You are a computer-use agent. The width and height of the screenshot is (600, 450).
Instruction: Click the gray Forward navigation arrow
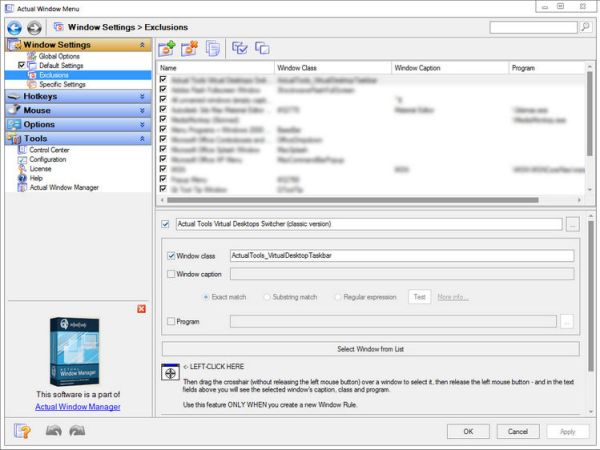(x=34, y=28)
